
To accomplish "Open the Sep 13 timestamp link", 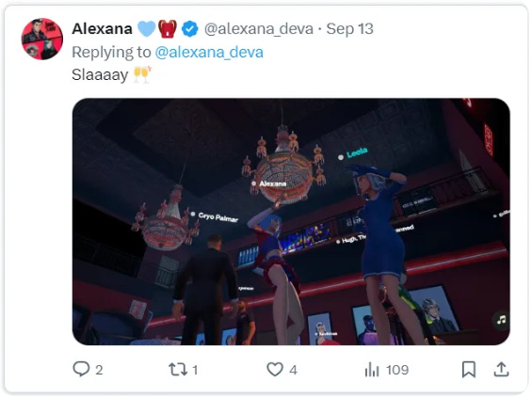I will [350, 29].
